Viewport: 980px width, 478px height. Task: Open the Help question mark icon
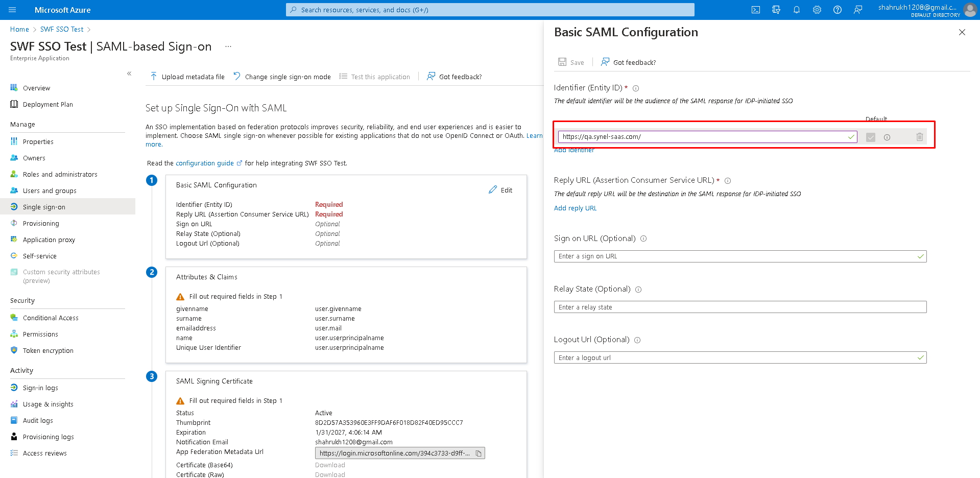pos(838,10)
